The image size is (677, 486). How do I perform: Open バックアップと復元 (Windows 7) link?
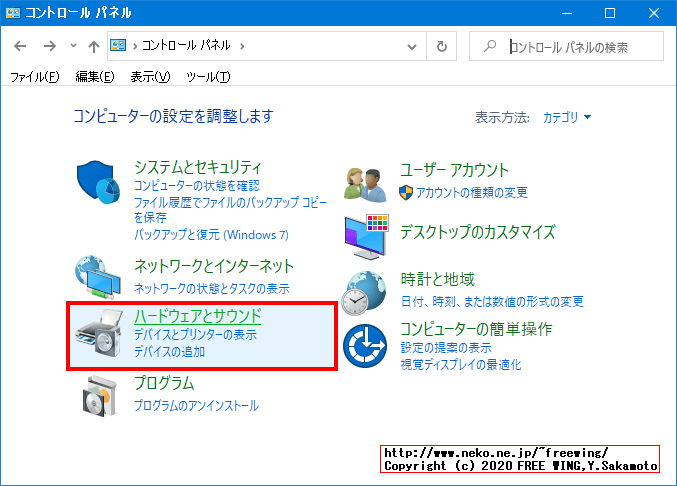[211, 234]
